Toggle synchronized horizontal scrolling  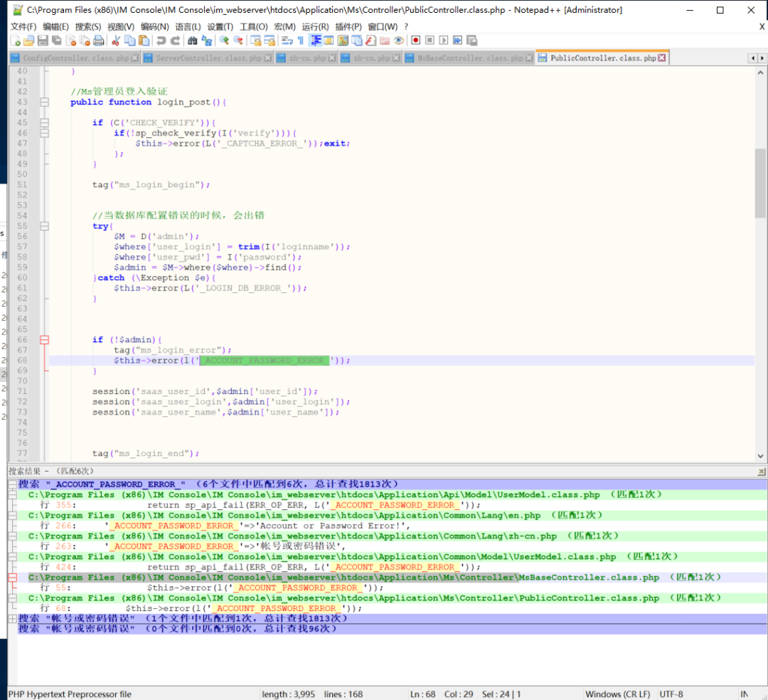[270, 41]
